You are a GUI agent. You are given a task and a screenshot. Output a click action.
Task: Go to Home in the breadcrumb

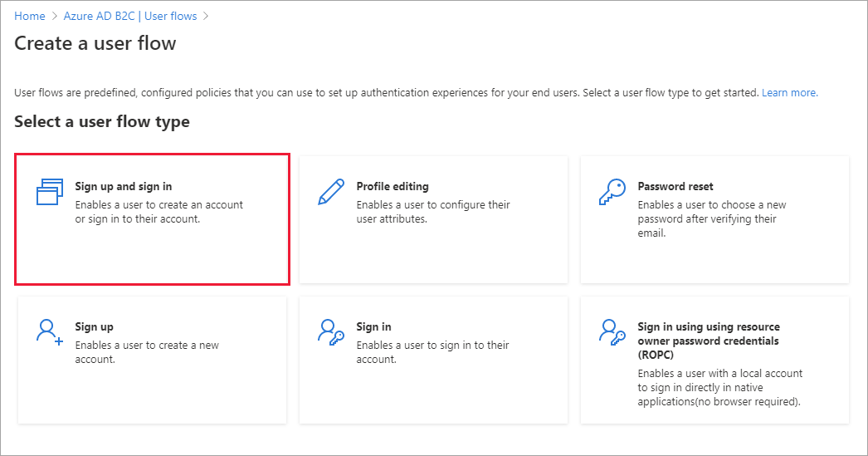point(30,16)
